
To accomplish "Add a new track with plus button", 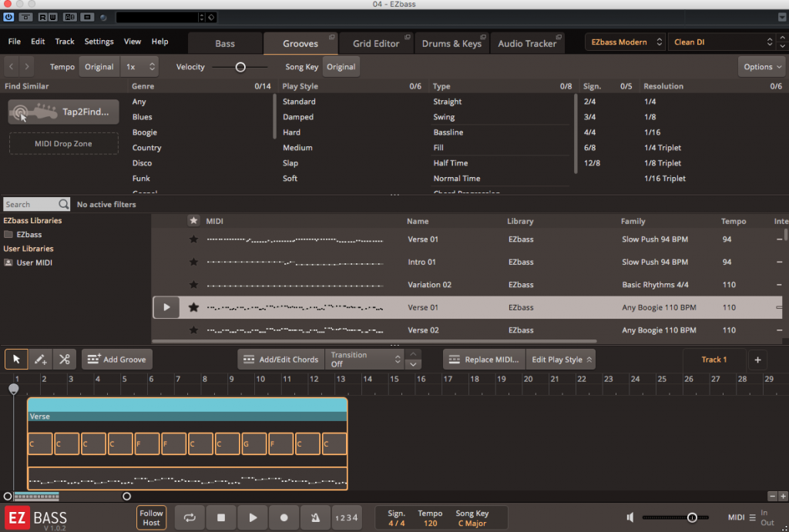I will 758,360.
